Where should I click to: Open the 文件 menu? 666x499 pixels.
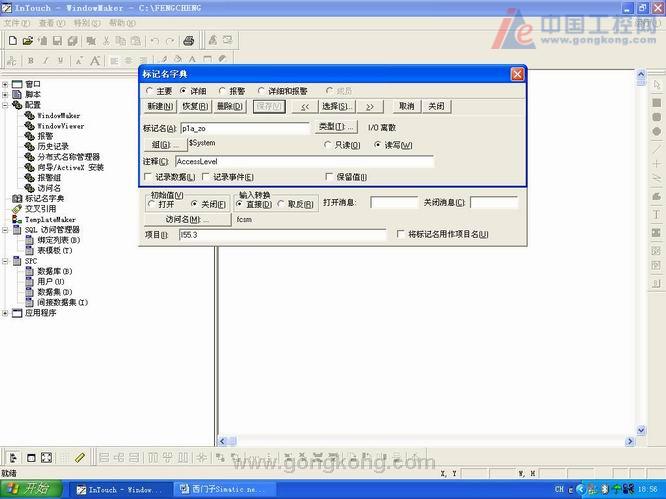(17, 23)
